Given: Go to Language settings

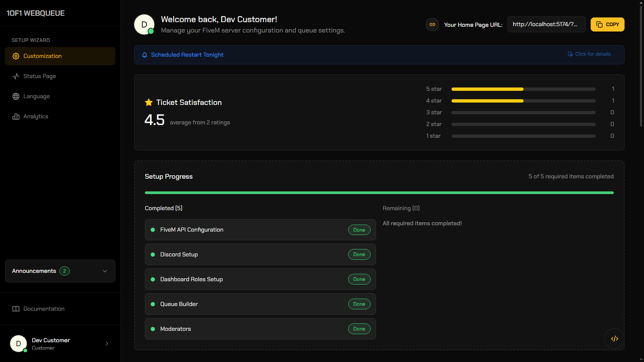Looking at the screenshot, I should click(60, 96).
